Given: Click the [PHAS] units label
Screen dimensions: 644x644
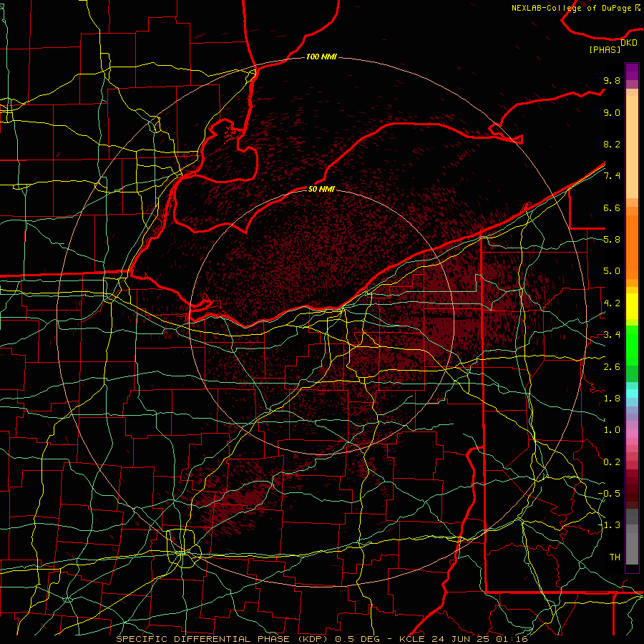Looking at the screenshot, I should tap(605, 50).
